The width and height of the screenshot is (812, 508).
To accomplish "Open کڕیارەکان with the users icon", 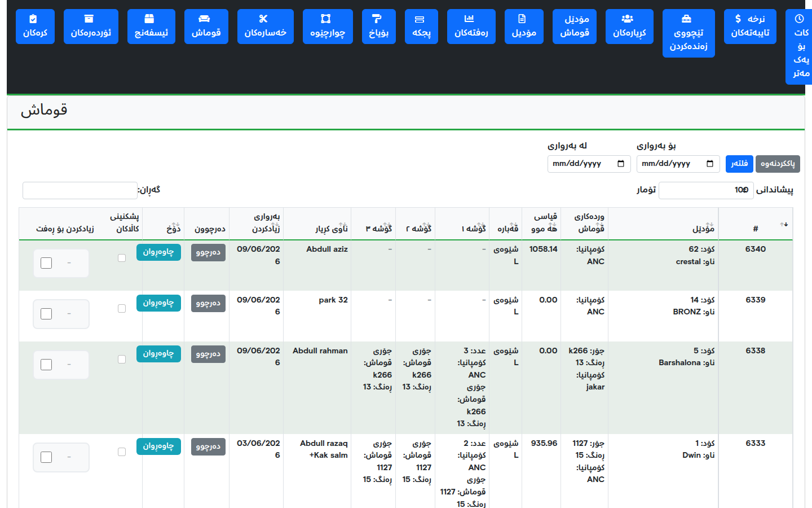I will pyautogui.click(x=630, y=27).
